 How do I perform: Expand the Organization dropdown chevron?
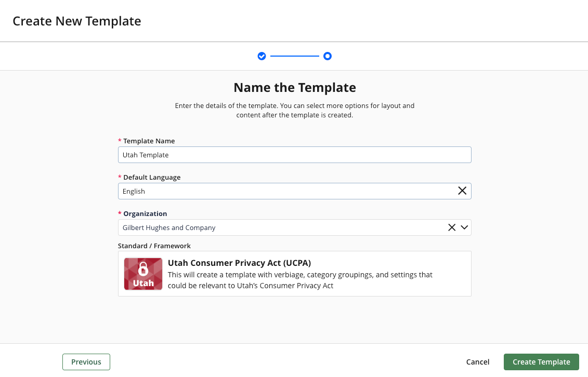pos(465,227)
